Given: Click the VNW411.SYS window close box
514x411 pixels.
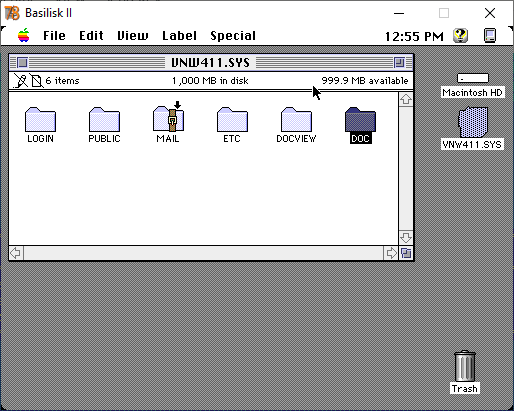Looking at the screenshot, I should [x=22, y=62].
